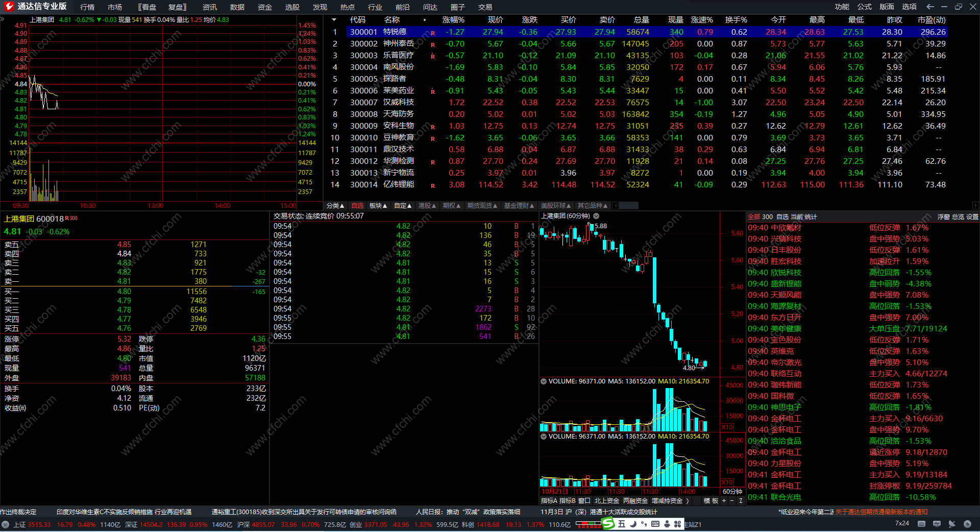
Task: Click the 模板 template button
Action: click(711, 501)
